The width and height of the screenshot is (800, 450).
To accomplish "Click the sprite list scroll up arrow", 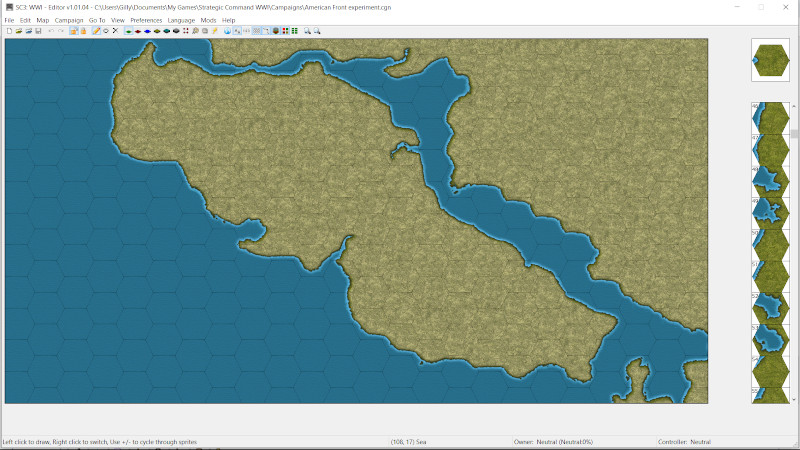I will (x=794, y=106).
